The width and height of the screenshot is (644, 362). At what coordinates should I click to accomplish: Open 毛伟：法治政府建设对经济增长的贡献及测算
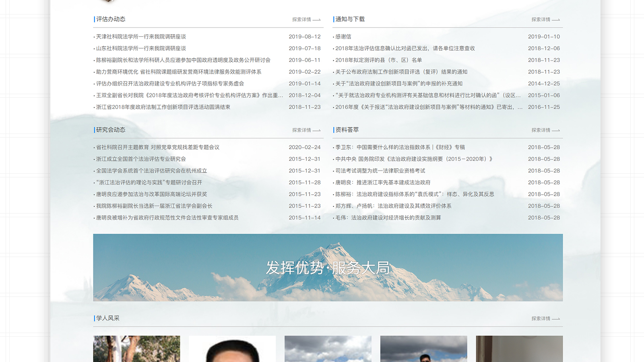[x=388, y=218]
